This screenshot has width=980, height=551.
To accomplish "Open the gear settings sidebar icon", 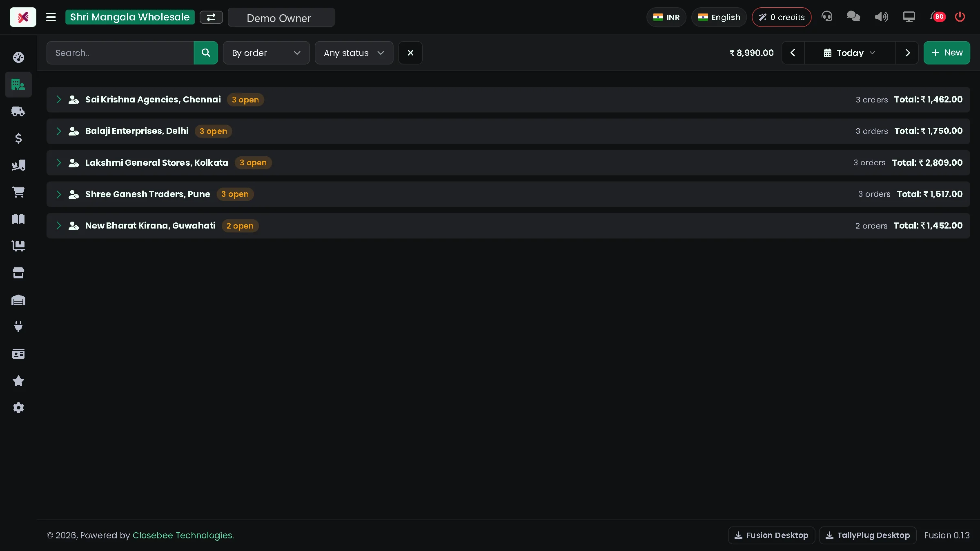I will point(18,408).
